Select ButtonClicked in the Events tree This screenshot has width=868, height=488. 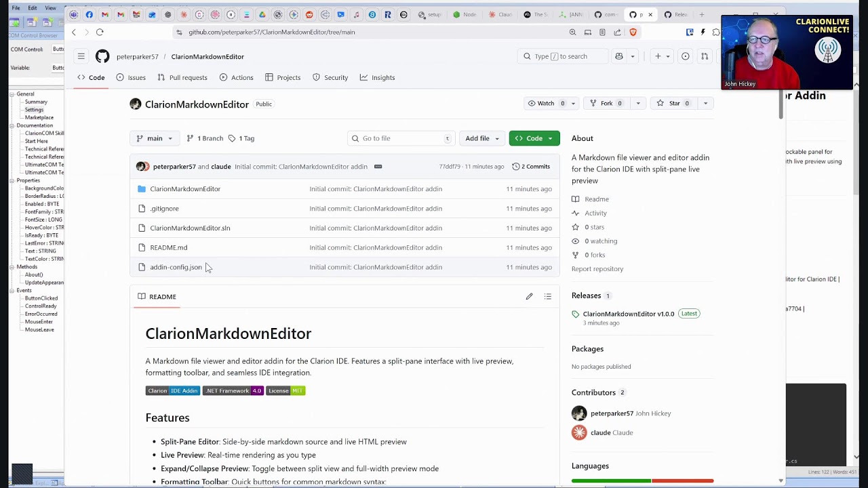(41, 298)
